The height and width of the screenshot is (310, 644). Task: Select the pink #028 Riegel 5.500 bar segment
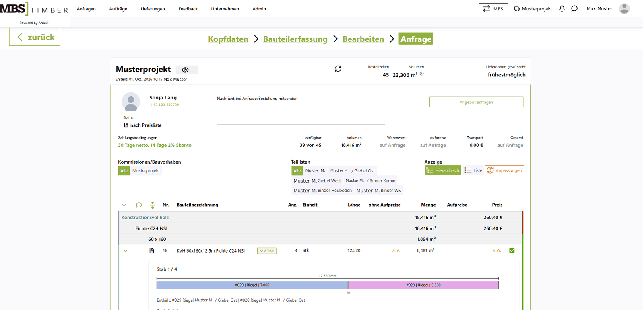click(x=423, y=285)
